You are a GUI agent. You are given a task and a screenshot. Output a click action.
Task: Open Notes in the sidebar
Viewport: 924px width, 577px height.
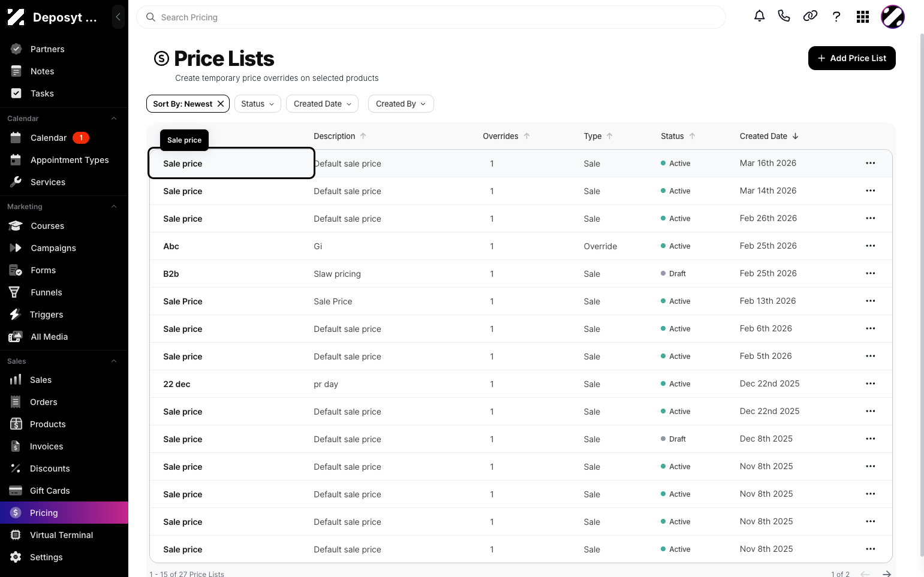point(64,71)
